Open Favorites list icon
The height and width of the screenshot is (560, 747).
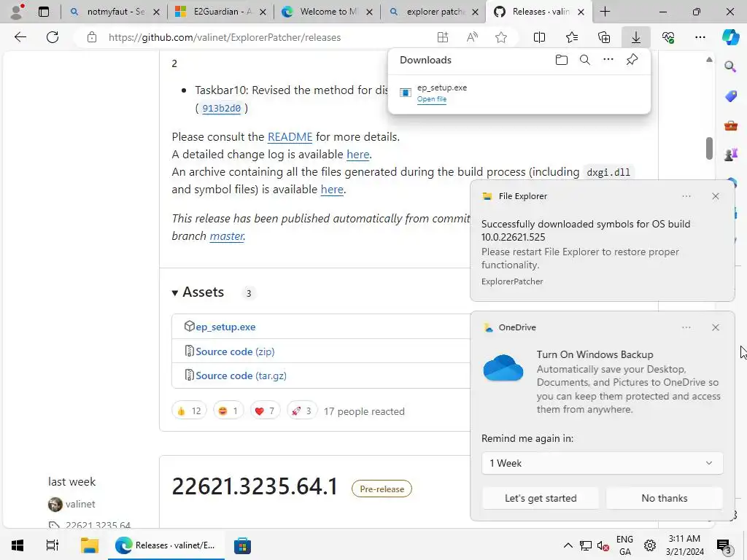pyautogui.click(x=572, y=37)
